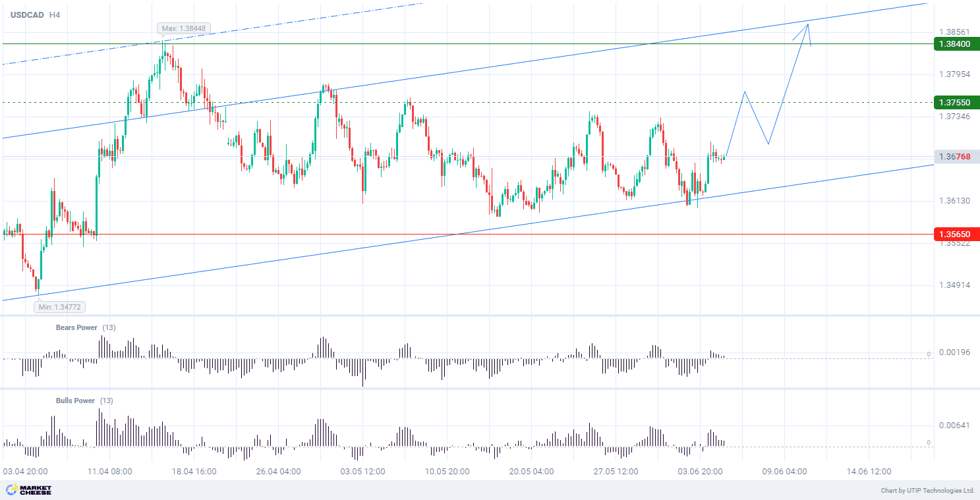This screenshot has height=500, width=980.
Task: Click the Bears Power indicator title
Action: pyautogui.click(x=76, y=327)
